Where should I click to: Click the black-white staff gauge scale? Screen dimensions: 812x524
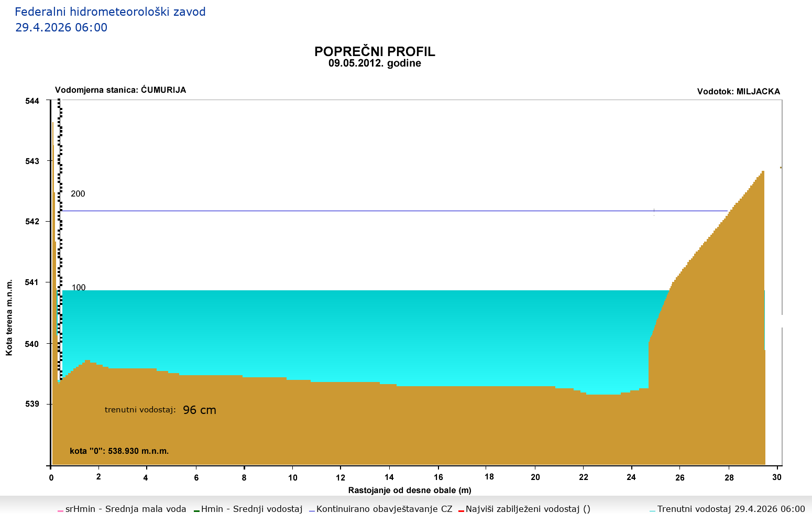60,210
